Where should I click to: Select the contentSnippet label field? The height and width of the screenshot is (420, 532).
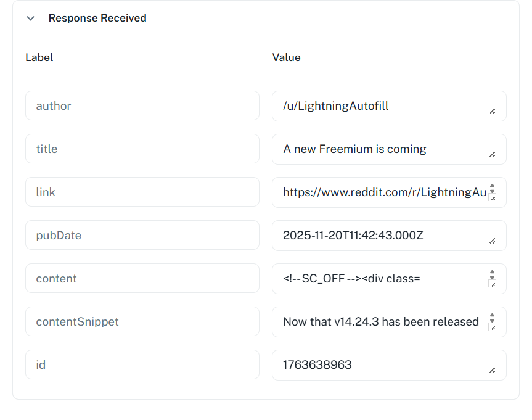click(x=142, y=322)
